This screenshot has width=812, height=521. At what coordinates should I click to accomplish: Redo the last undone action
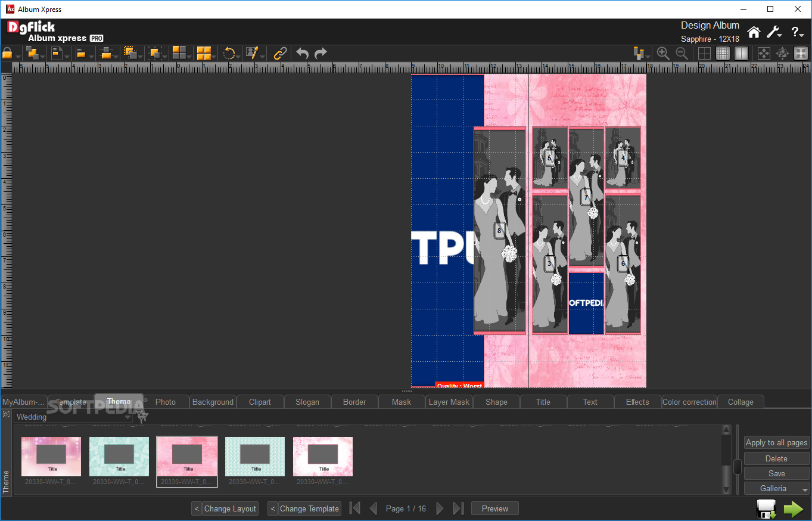[x=321, y=53]
